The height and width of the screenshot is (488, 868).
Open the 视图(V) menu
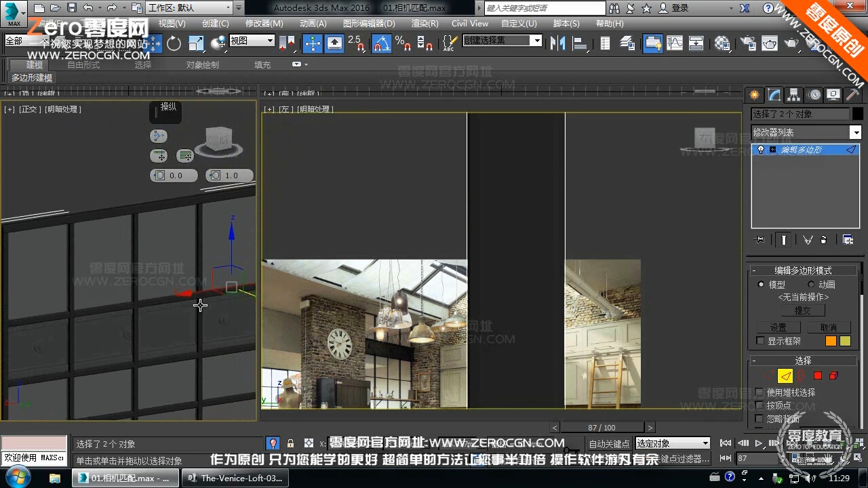[x=172, y=23]
